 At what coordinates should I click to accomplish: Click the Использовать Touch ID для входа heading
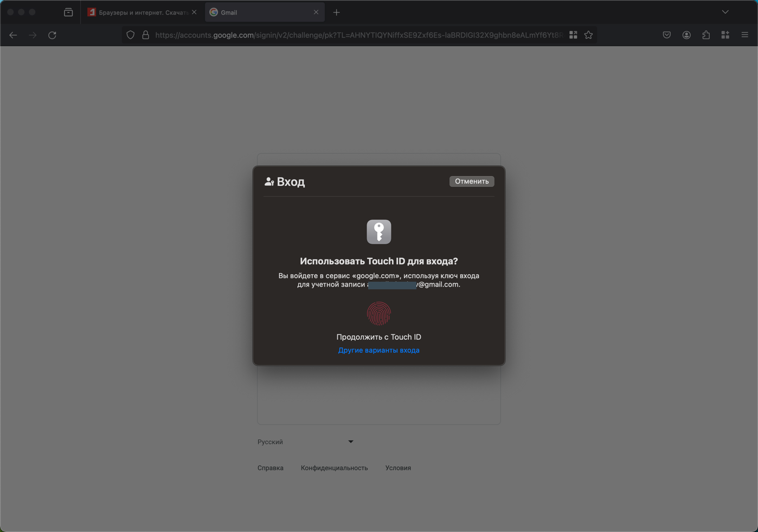click(x=379, y=261)
